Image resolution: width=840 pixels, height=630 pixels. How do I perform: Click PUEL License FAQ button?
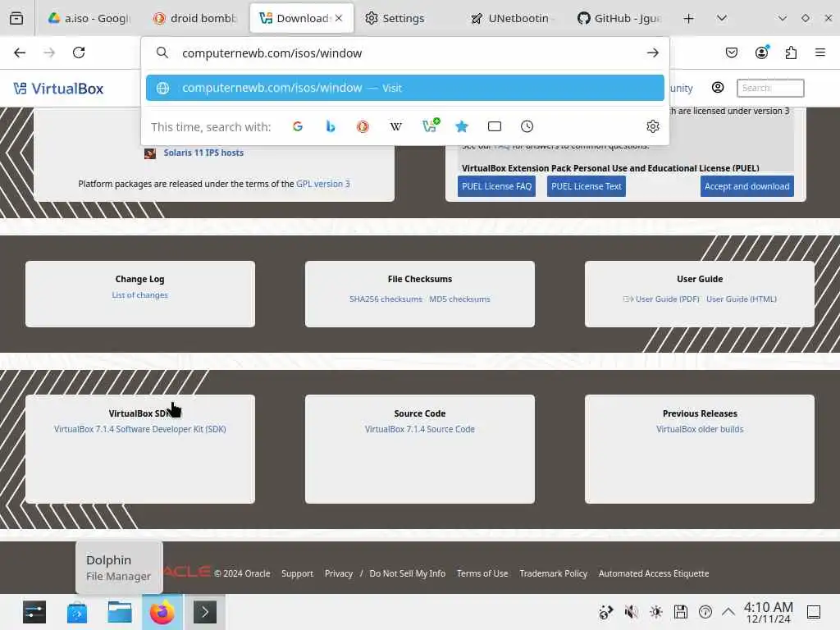coord(496,186)
